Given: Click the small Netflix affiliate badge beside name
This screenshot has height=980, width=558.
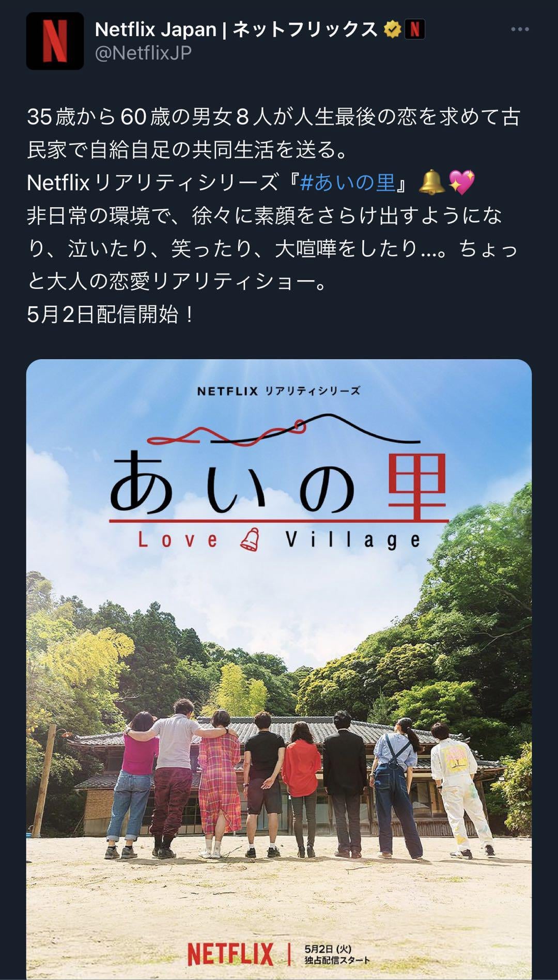Looking at the screenshot, I should (414, 30).
